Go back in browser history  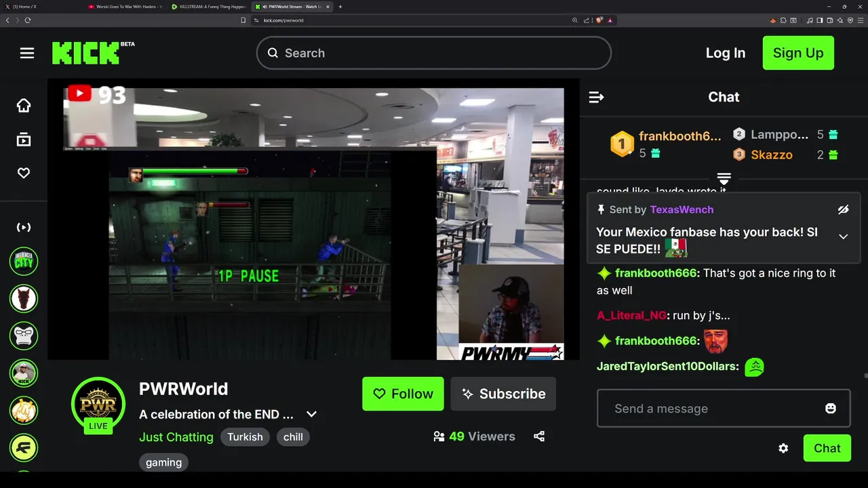tap(7, 20)
